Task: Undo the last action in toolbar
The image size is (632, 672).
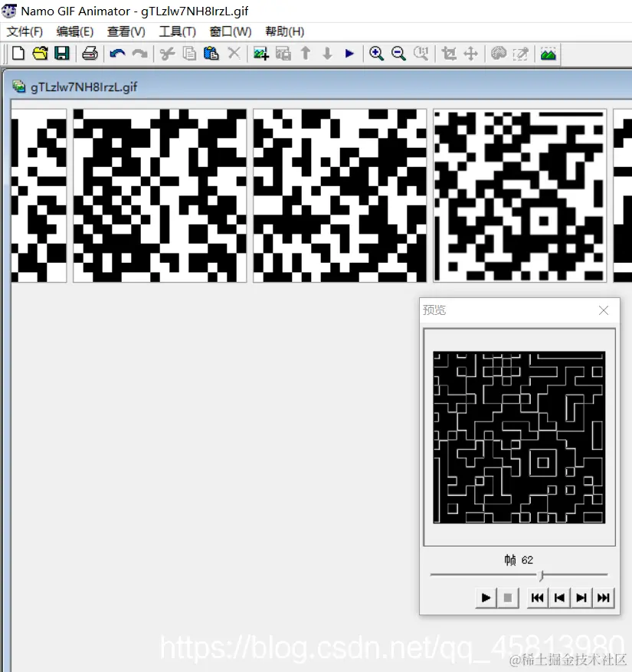Action: coord(117,54)
